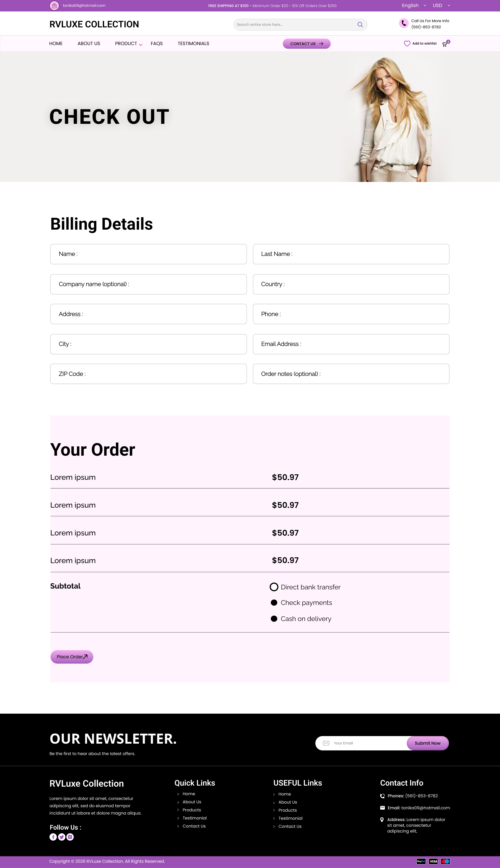Click the email avatar icon in top bar
This screenshot has height=868, width=500.
[x=54, y=5]
